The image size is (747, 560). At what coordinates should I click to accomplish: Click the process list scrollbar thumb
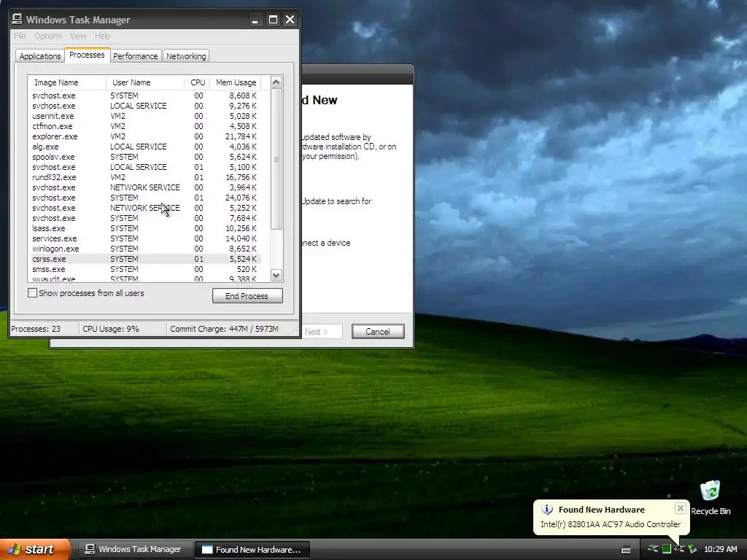276,159
